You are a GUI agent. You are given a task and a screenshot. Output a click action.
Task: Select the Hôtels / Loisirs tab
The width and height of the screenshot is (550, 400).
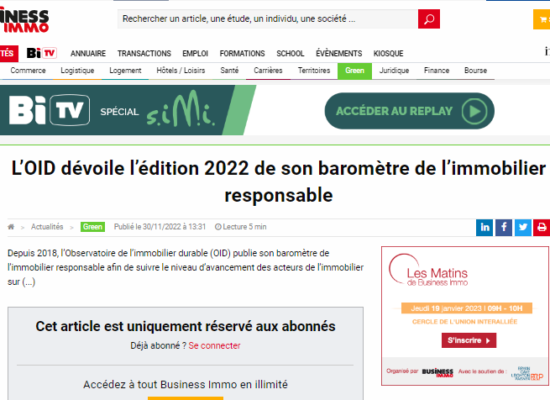(181, 71)
